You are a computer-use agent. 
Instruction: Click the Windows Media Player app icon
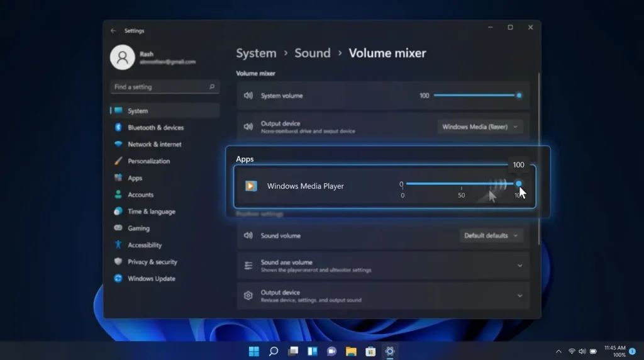click(251, 186)
